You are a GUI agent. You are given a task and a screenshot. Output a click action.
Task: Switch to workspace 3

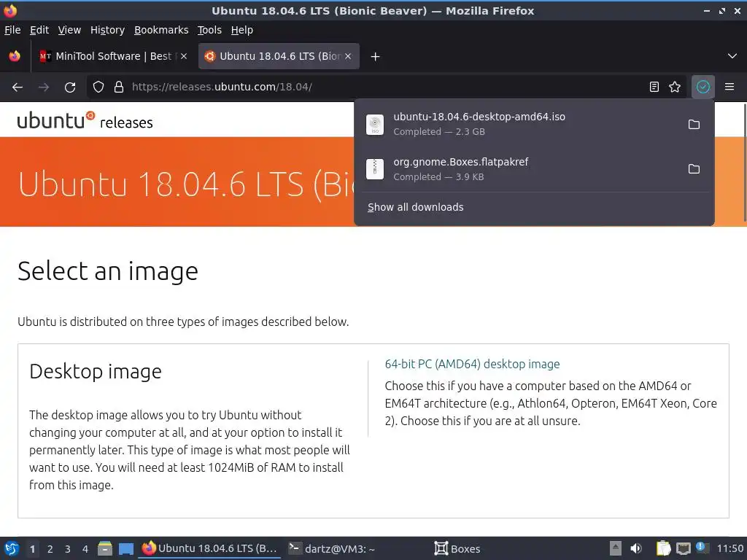point(68,549)
